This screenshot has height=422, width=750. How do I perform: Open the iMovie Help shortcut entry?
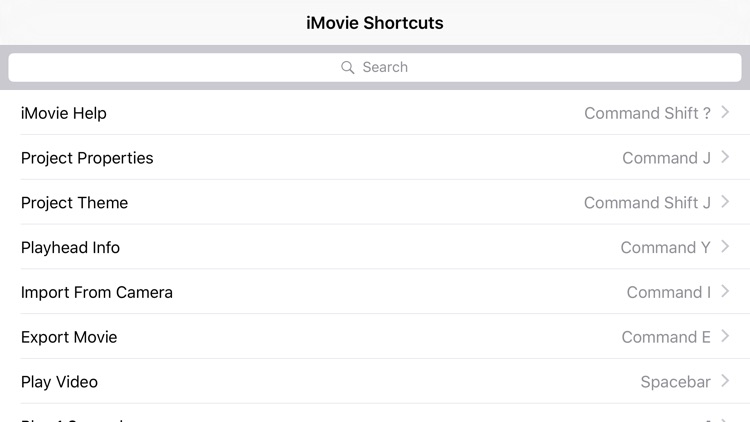64,113
